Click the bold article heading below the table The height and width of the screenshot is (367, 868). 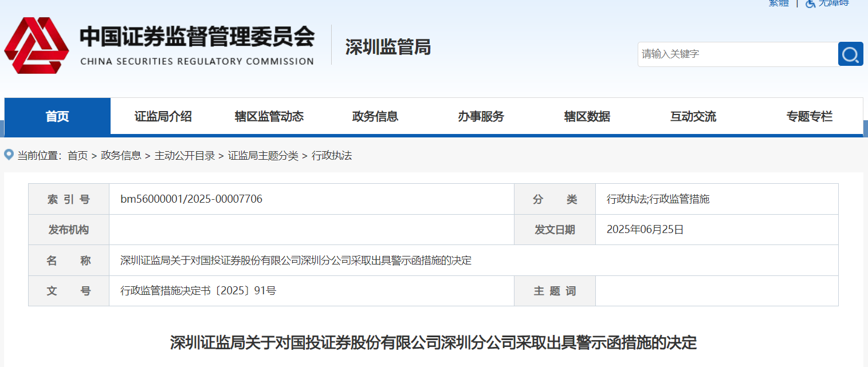434,342
